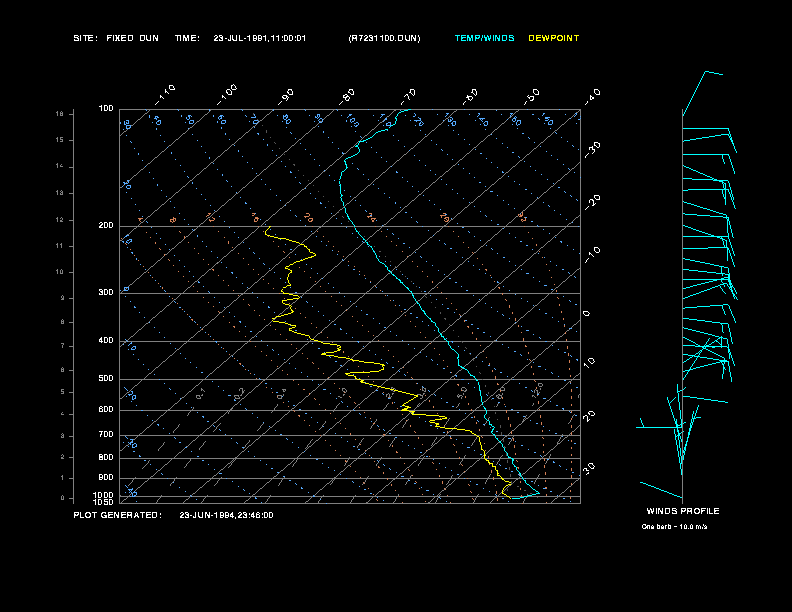Click the "-80" temperature label at the top
Image resolution: width=792 pixels, height=612 pixels.
coord(346,97)
